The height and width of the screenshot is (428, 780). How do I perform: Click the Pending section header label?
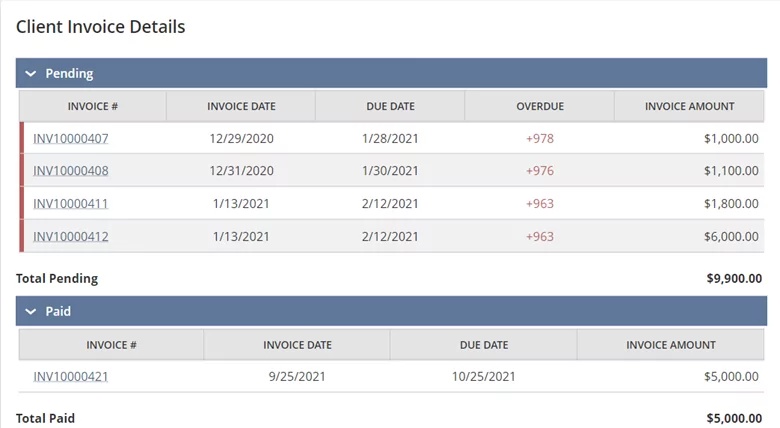click(x=69, y=74)
